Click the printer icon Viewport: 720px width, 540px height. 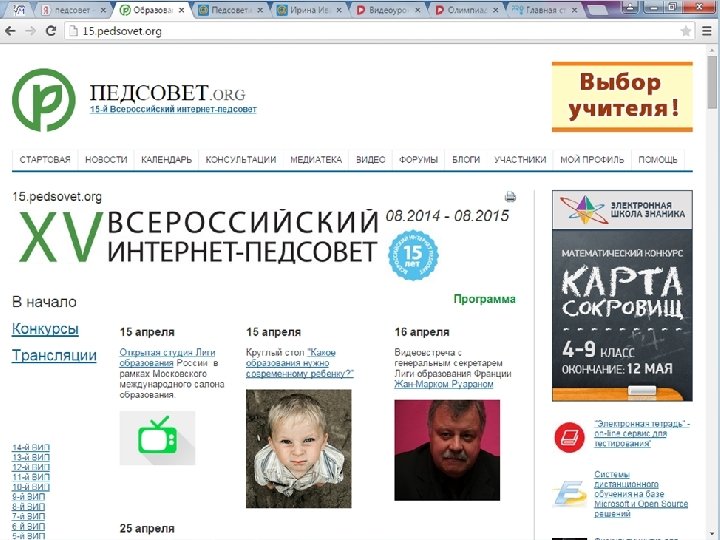point(510,197)
